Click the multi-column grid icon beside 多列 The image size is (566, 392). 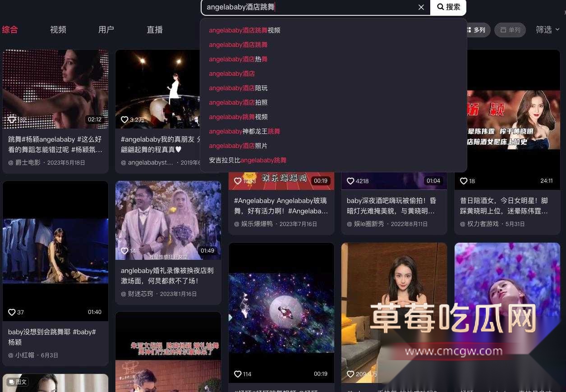469,30
